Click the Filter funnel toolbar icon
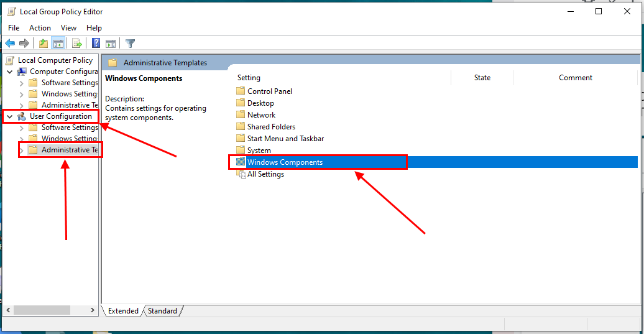 coord(130,43)
